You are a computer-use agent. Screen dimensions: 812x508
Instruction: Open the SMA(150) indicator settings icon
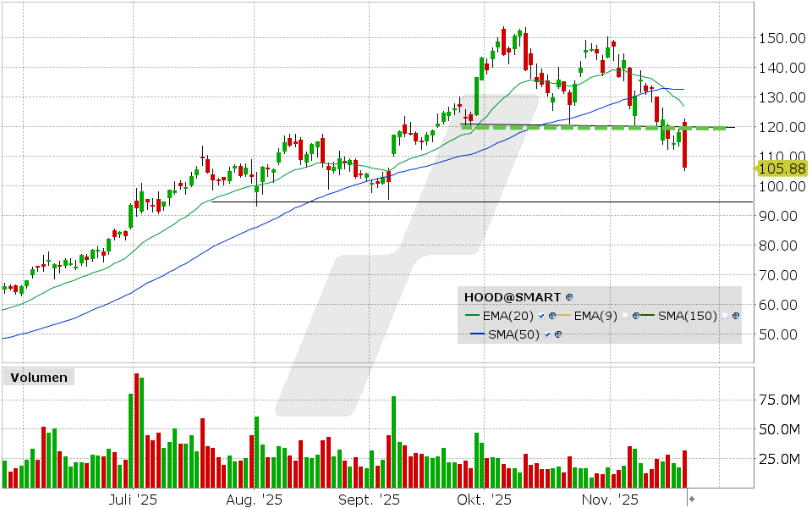pyautogui.click(x=736, y=315)
